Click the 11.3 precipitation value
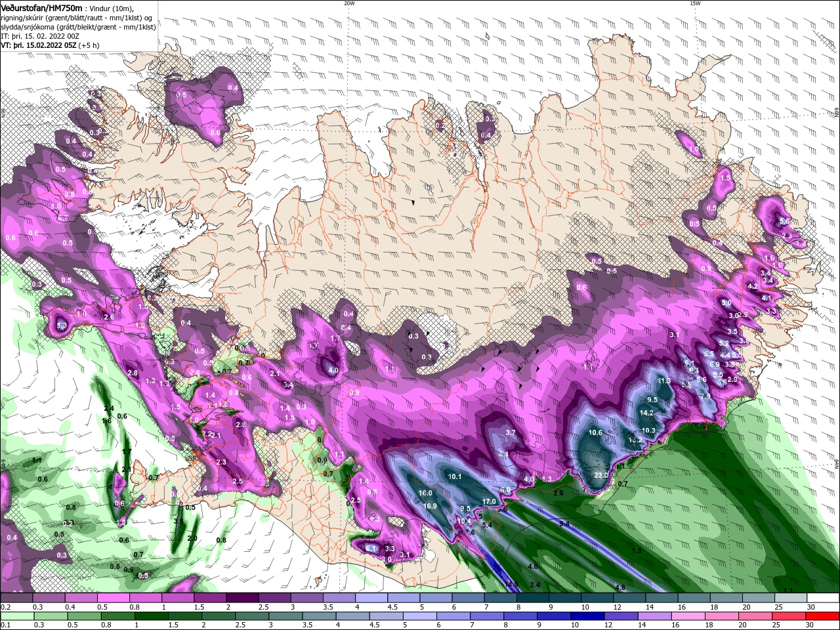 pos(664,381)
